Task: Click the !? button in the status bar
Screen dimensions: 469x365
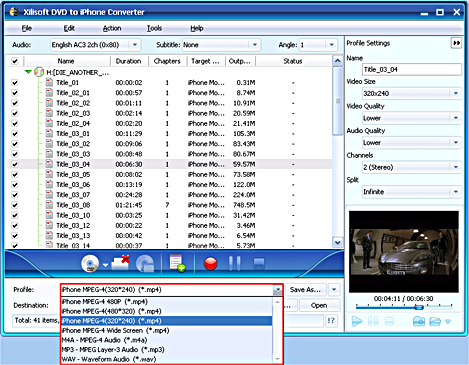Action: coord(331,321)
